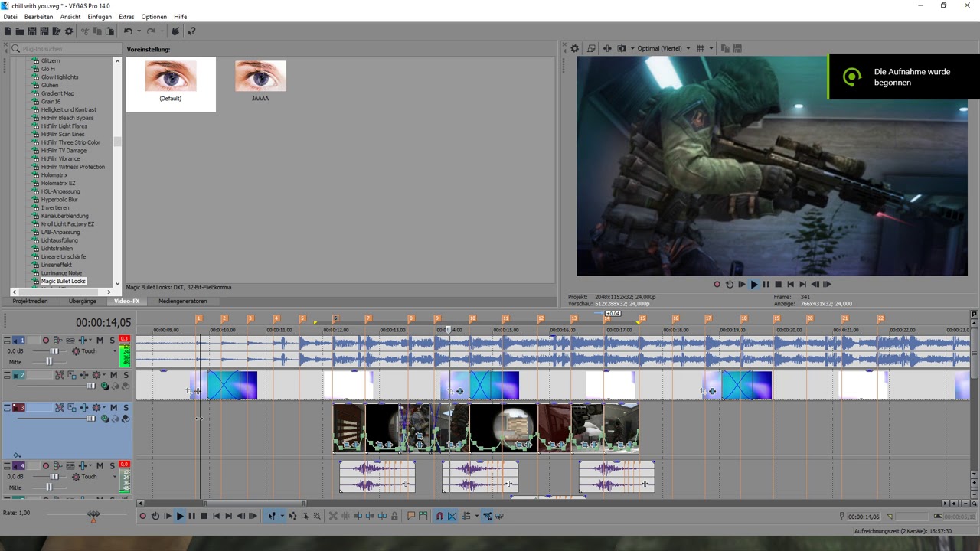Click Stop button under video preview
Viewport: 980px width, 551px height.
point(778,284)
